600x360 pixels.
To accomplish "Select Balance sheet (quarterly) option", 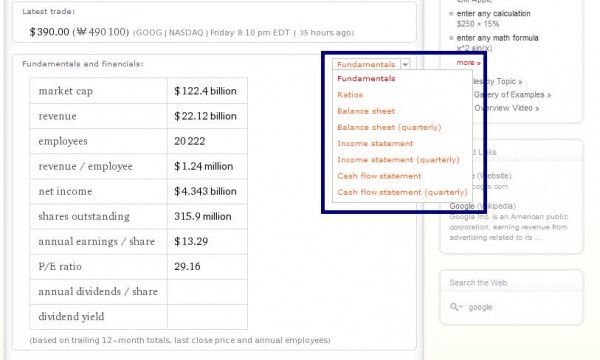I will pos(389,127).
